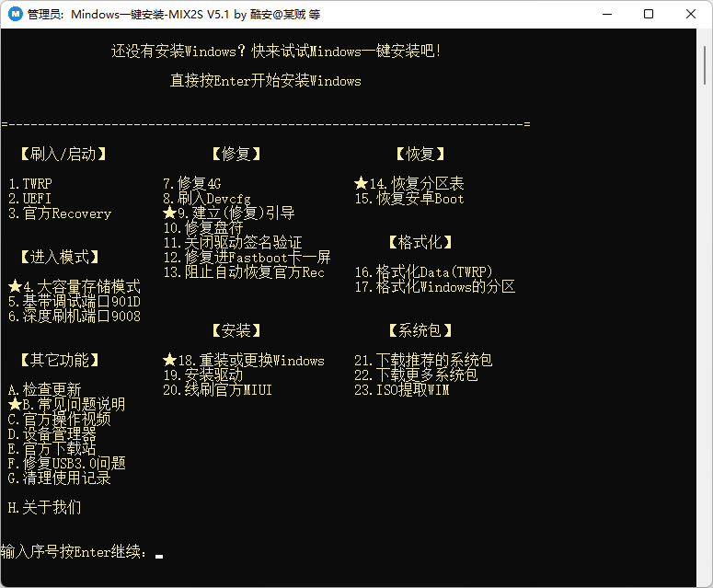Minimize the Mindows console window

tap(607, 14)
